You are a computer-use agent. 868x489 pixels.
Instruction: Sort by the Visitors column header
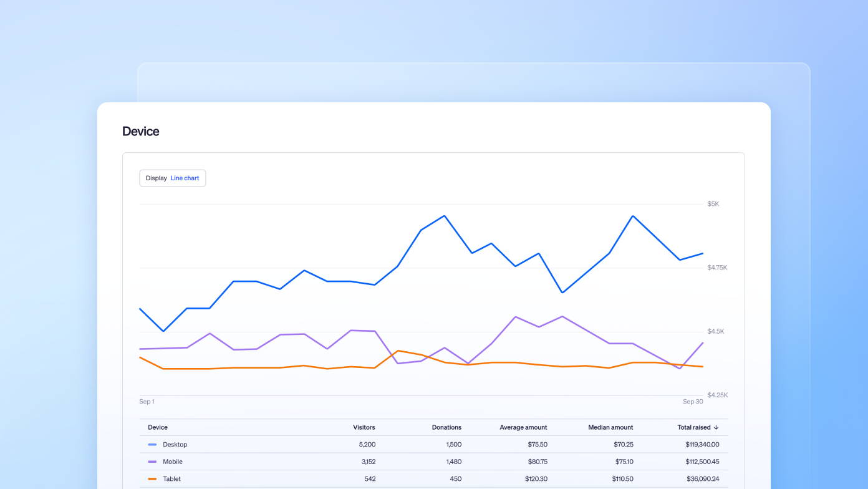tap(364, 428)
